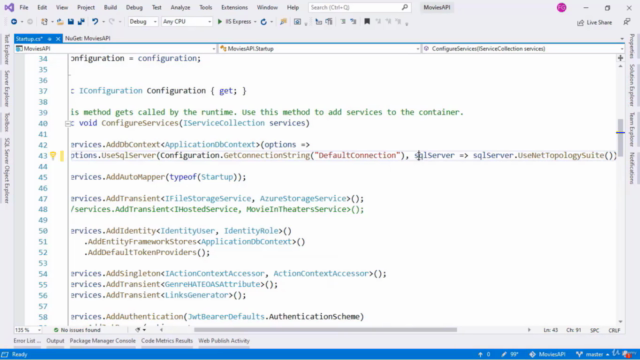Click the Visual Studio logo icon
640x360 pixels.
(x=9, y=7)
